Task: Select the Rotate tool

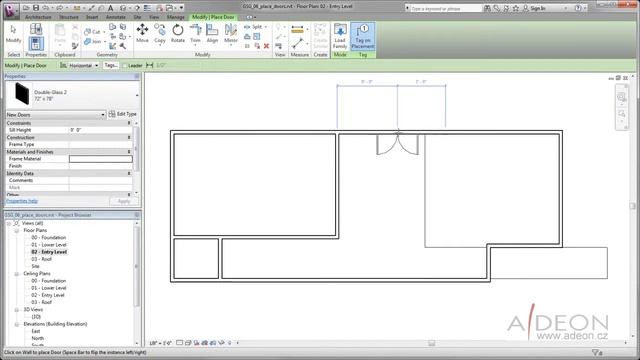Action: (178, 33)
